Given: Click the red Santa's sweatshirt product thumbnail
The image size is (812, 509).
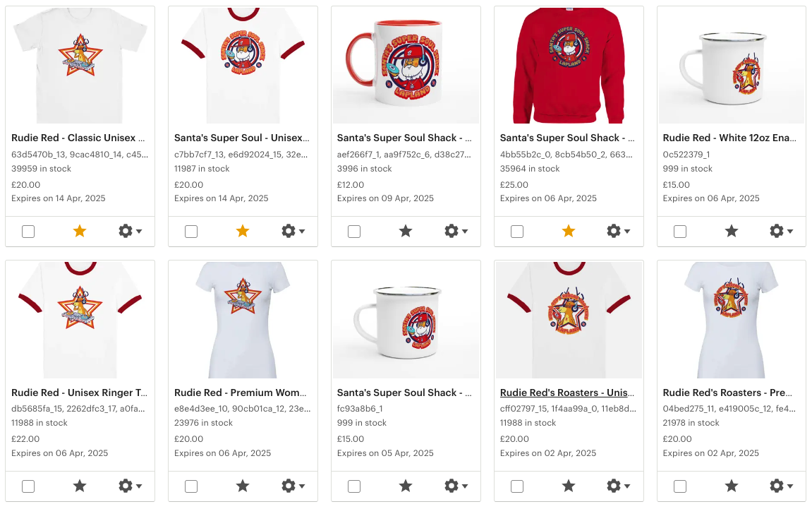Looking at the screenshot, I should (x=569, y=66).
